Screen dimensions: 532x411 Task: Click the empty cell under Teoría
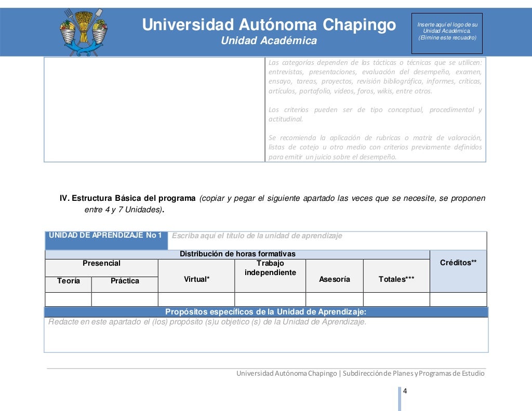[68, 299]
